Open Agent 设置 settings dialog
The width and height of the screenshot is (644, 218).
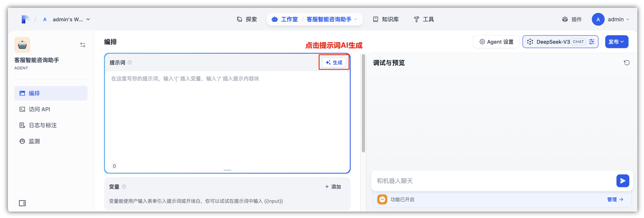click(496, 42)
